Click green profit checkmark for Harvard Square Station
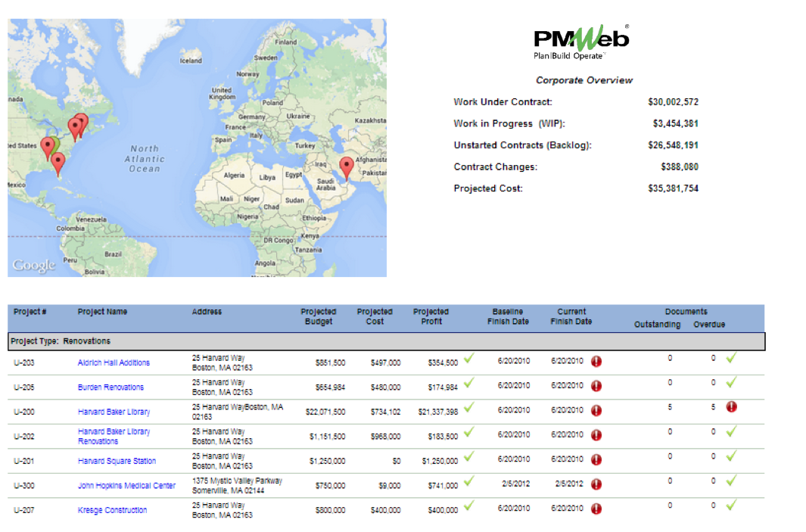 [468, 456]
